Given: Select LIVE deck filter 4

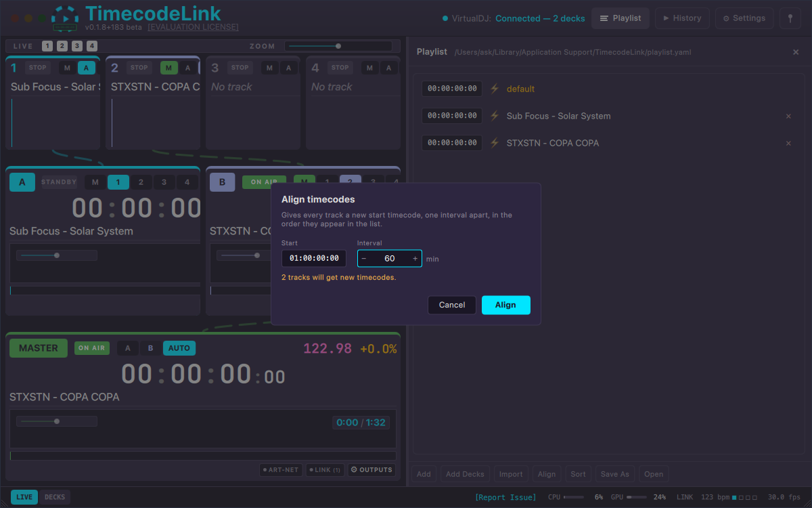Looking at the screenshot, I should (91, 46).
